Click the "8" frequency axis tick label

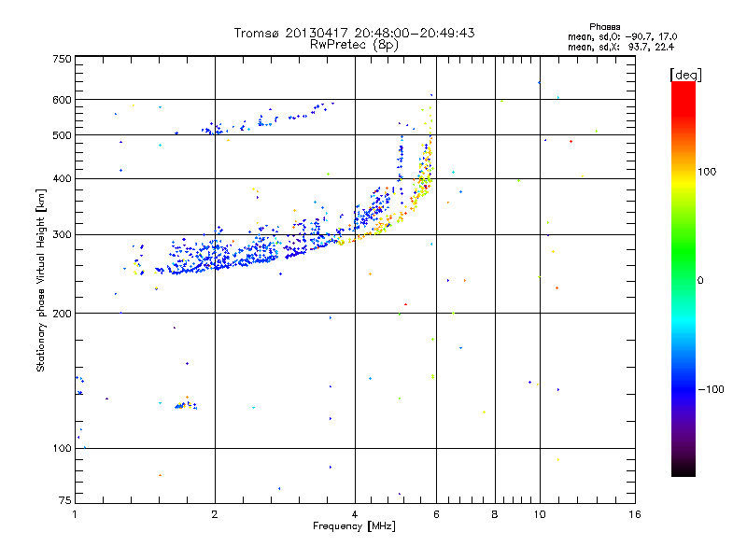point(495,514)
